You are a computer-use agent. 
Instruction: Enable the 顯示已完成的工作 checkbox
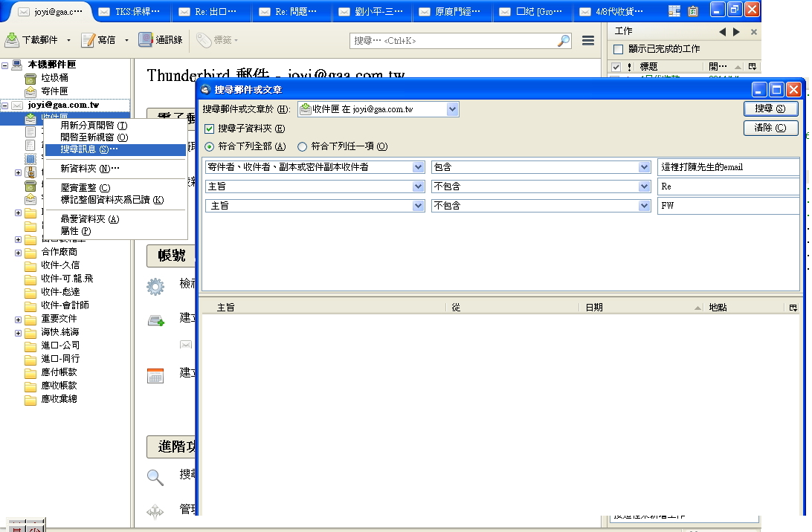coord(617,49)
